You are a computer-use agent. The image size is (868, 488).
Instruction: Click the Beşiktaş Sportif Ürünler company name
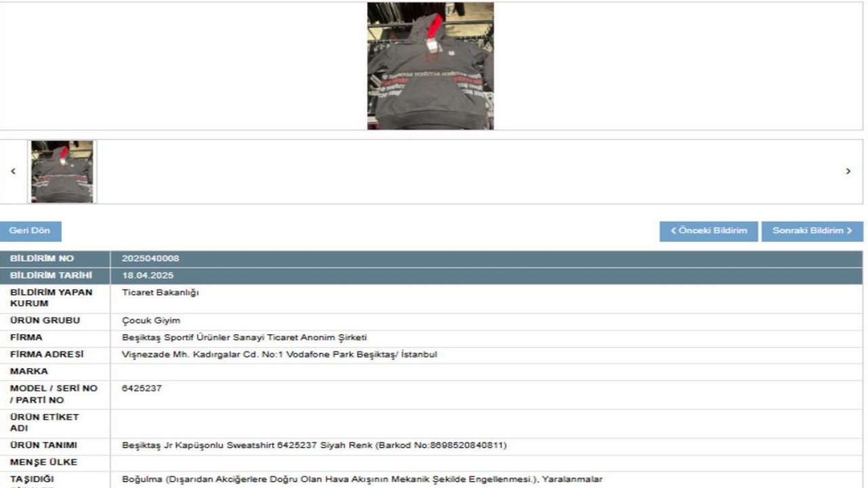pyautogui.click(x=244, y=338)
